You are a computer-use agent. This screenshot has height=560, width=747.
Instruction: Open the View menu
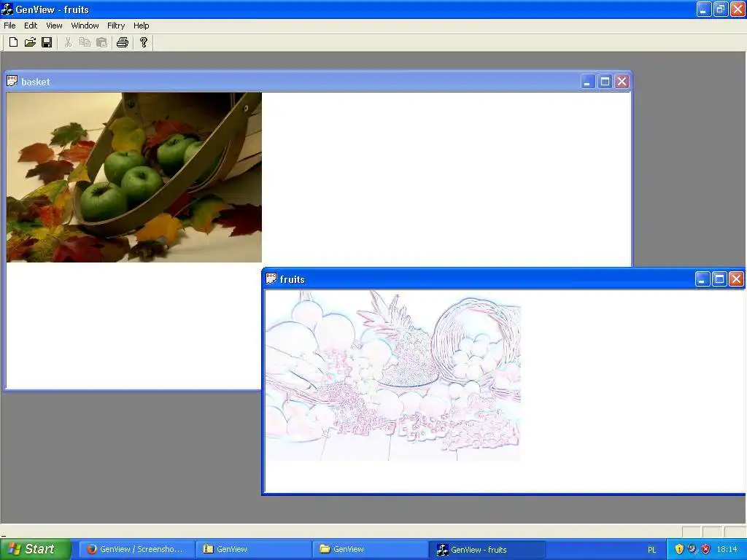54,26
